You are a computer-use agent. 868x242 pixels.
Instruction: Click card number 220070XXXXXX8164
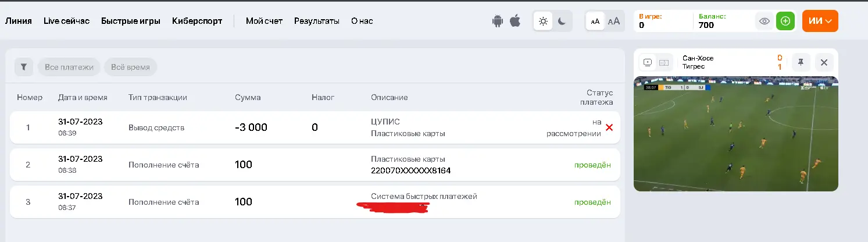tap(411, 170)
